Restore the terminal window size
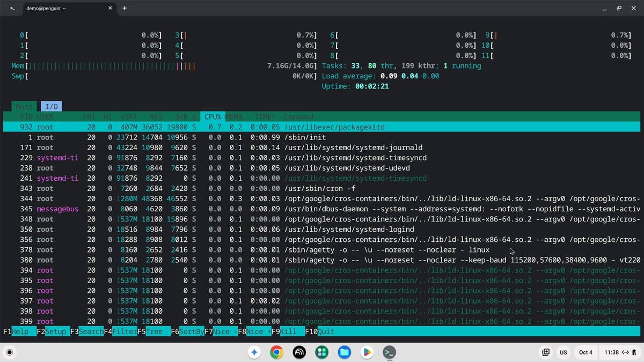Viewport: 644px width, 362px height. (x=618, y=8)
